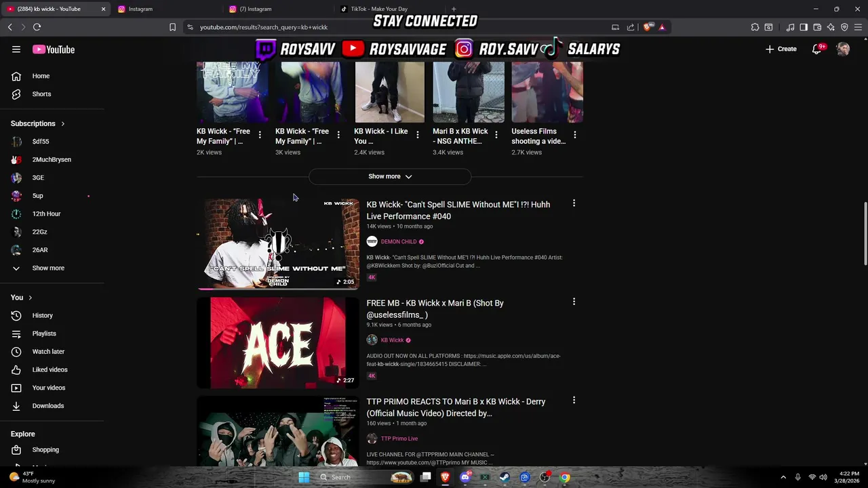868x488 pixels.
Task: Open the Leo AI sparkle icon
Action: coord(831,27)
